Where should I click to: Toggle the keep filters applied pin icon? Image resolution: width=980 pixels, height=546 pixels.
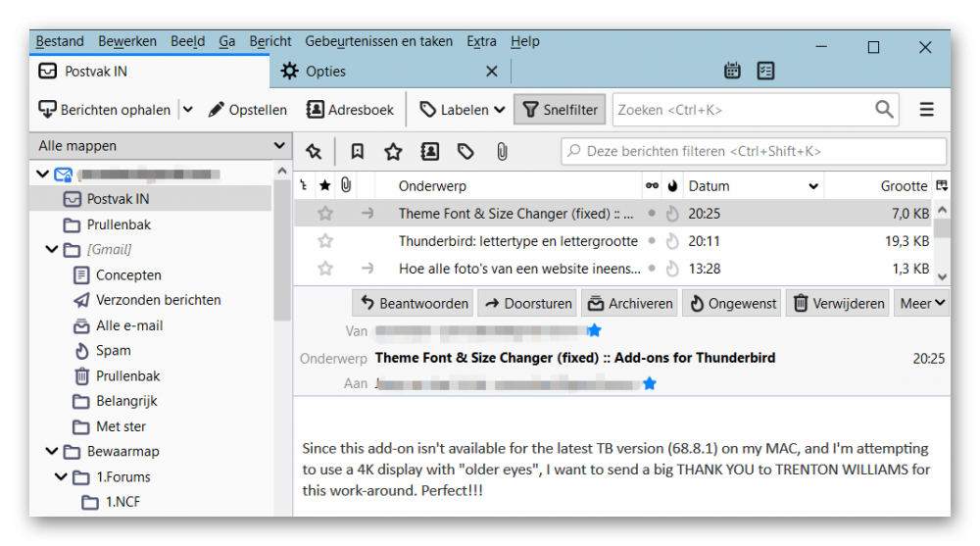pos(314,151)
